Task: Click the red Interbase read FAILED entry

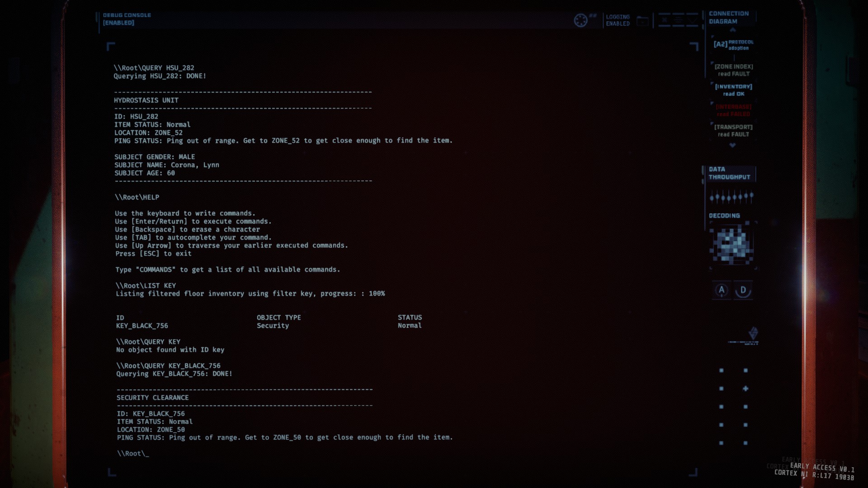Action: point(733,110)
